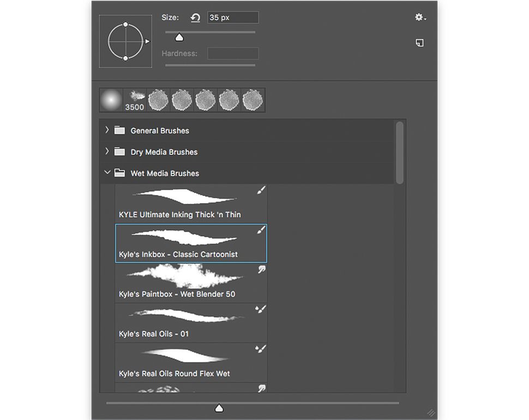Click the Wet Media Brushes folder icon
529x420 pixels.
click(119, 173)
